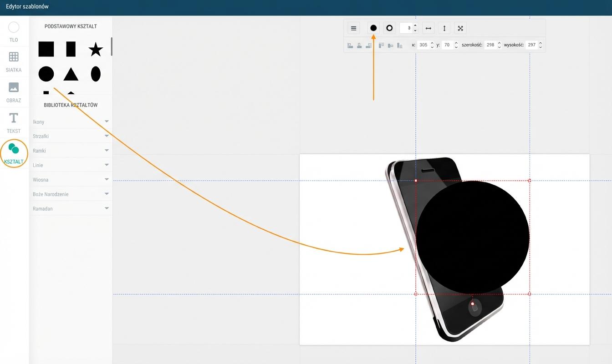Align shape to the right edge
The width and height of the screenshot is (612, 364).
click(x=369, y=45)
